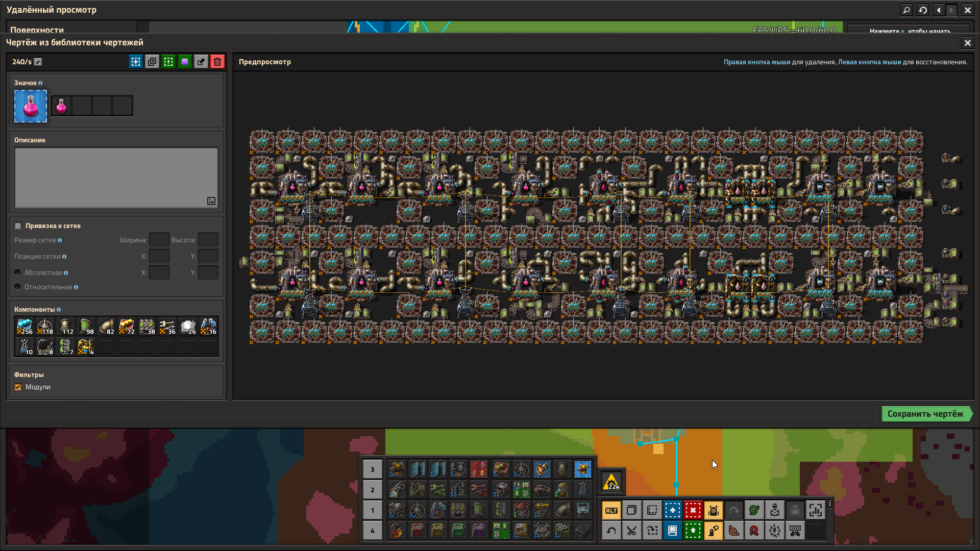This screenshot has width=980, height=551.
Task: Click the Ширина grid width field
Action: (159, 240)
